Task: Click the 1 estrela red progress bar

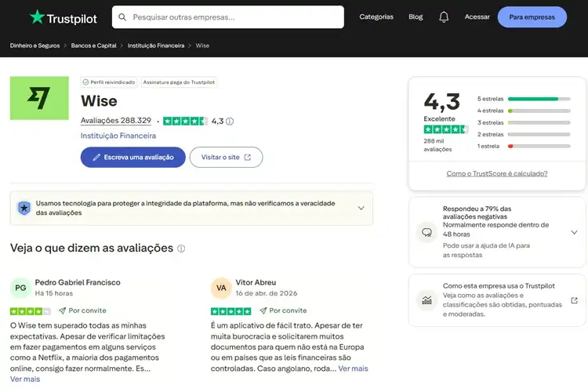Action: click(539, 147)
